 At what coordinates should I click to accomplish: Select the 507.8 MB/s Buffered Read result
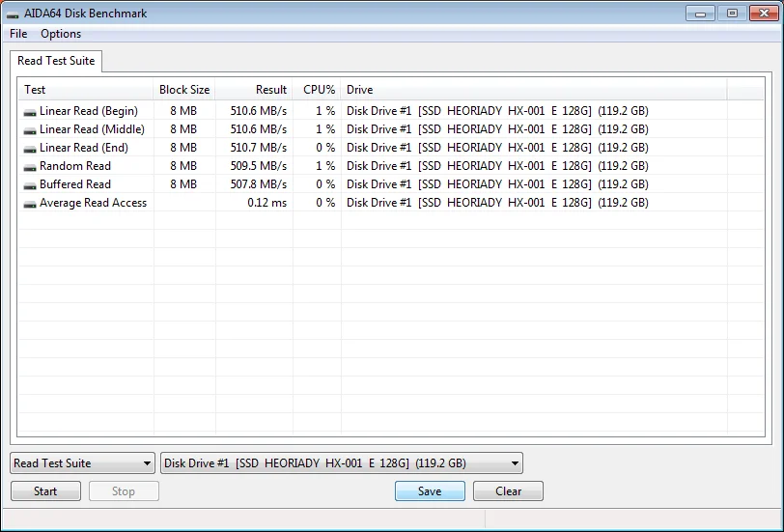[259, 184]
